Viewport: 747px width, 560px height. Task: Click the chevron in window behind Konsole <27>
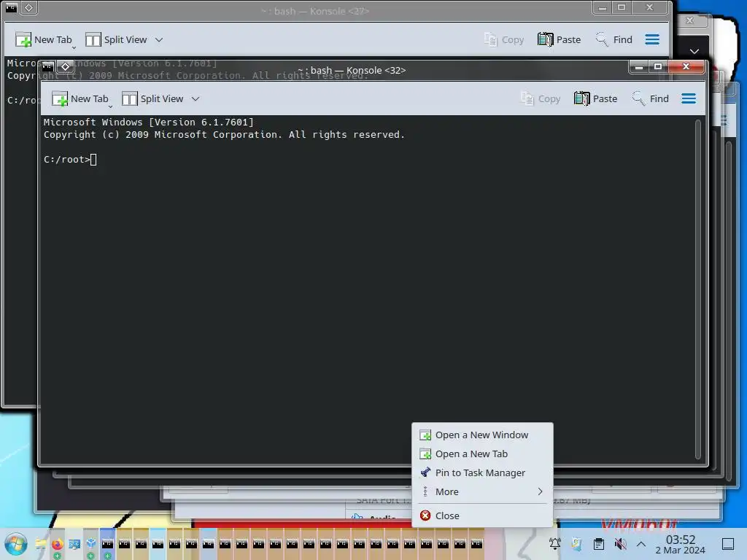(694, 51)
